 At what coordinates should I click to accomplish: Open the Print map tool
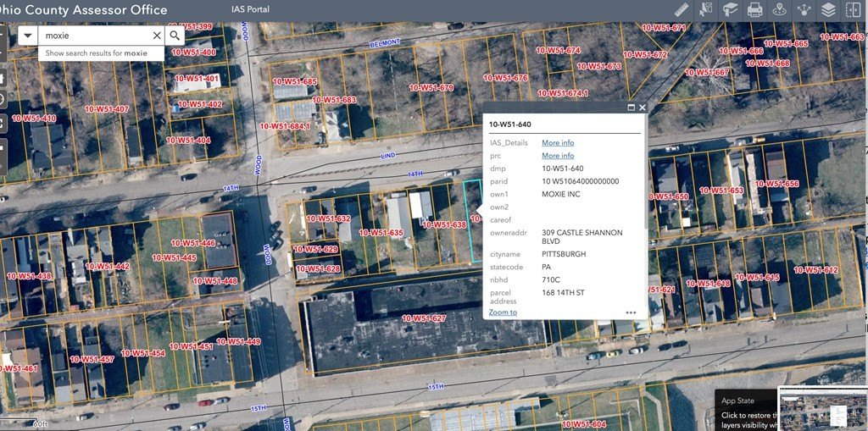pyautogui.click(x=754, y=10)
